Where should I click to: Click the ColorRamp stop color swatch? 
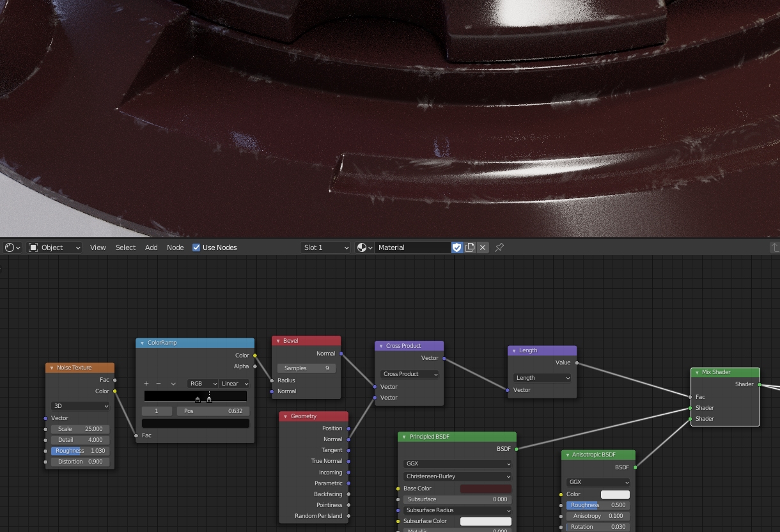click(196, 423)
